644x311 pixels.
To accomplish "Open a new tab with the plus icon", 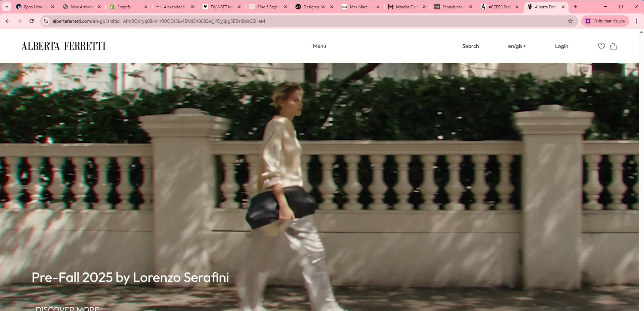I will click(x=575, y=7).
